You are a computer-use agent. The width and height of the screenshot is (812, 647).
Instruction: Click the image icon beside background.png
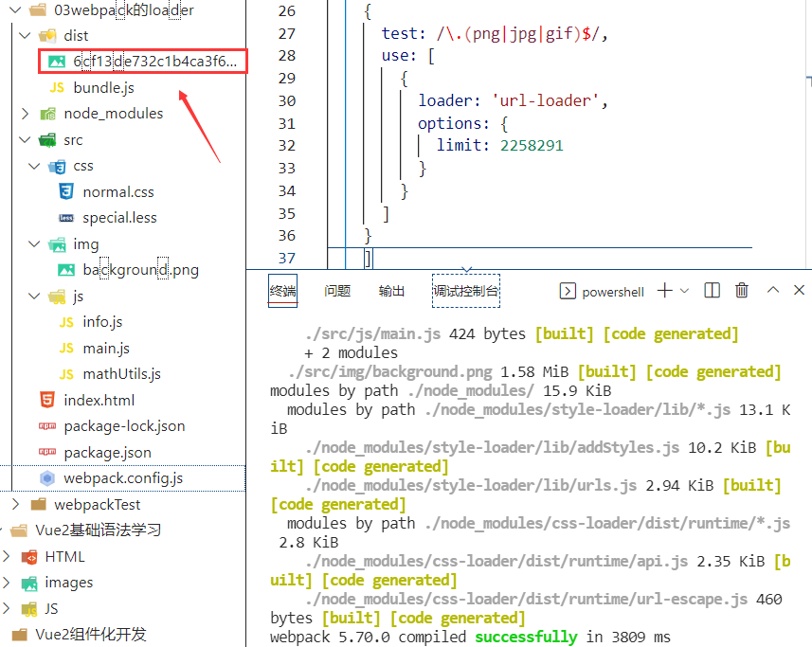65,270
